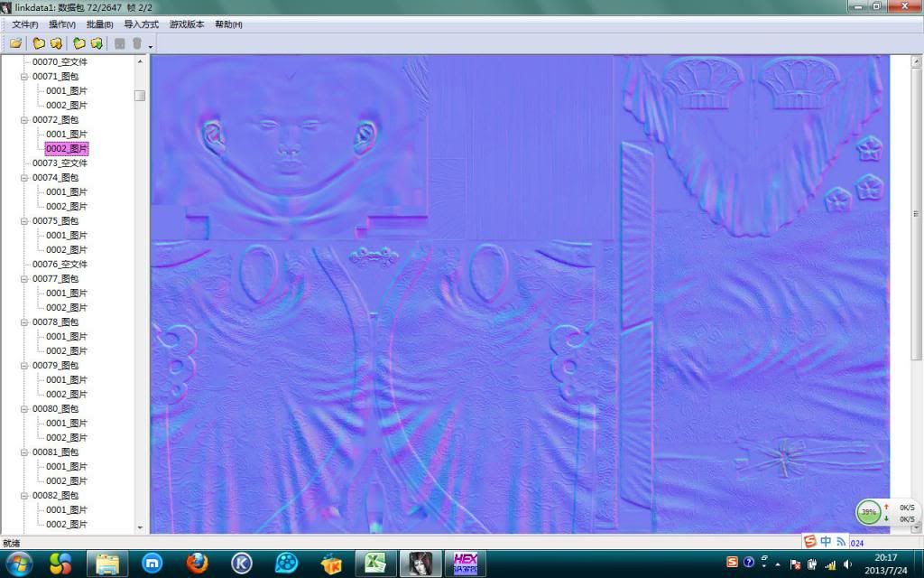
Task: Click the HEX editor taskbar icon
Action: pos(465,564)
